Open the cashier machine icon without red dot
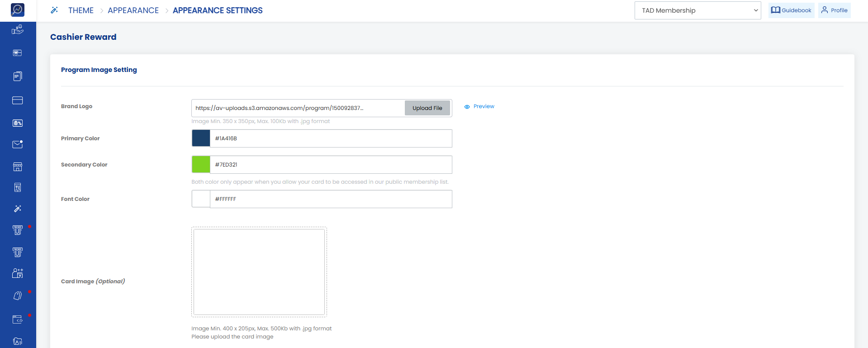 coord(18,252)
